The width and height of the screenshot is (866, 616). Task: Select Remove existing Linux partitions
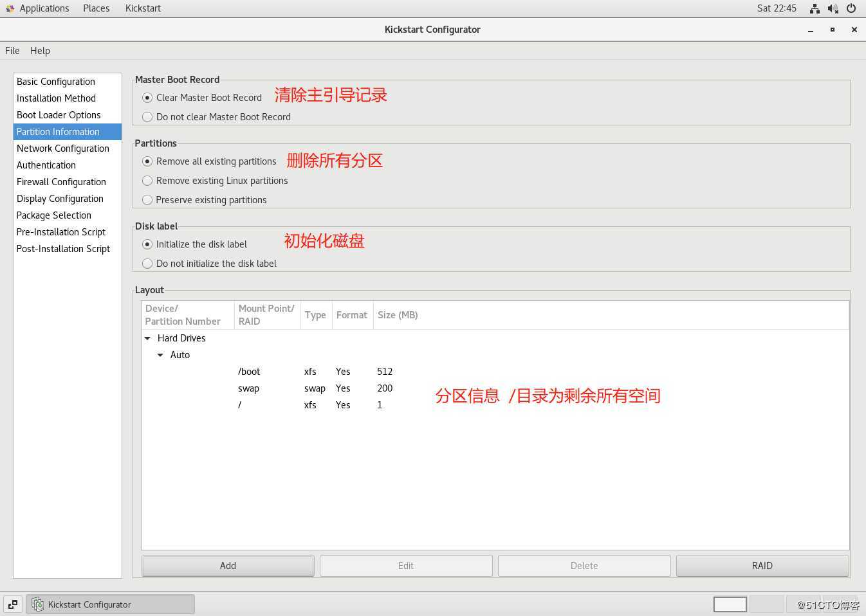coord(147,181)
